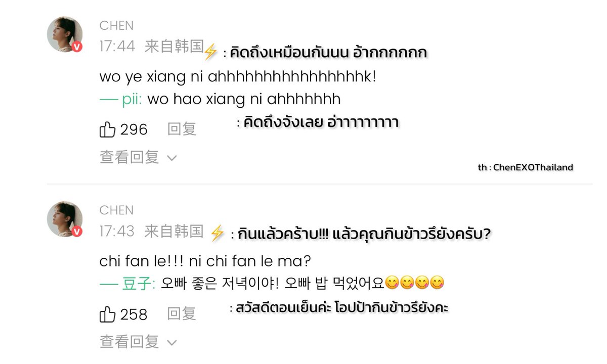The width and height of the screenshot is (607, 364).
Task: Open CHEN's avatar on the 17:44 post
Action: (65, 34)
